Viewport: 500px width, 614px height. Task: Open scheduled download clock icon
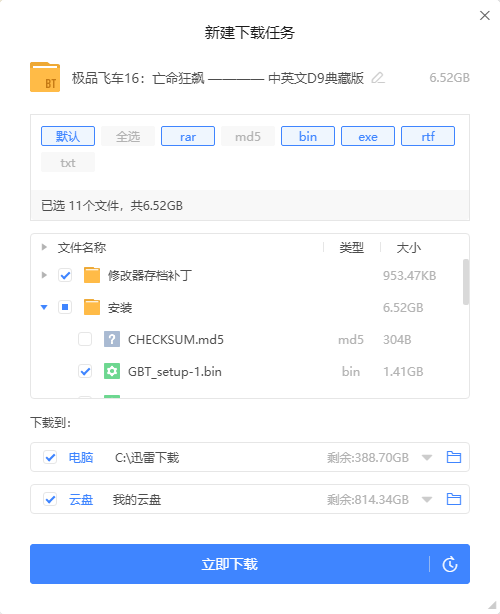coord(450,564)
